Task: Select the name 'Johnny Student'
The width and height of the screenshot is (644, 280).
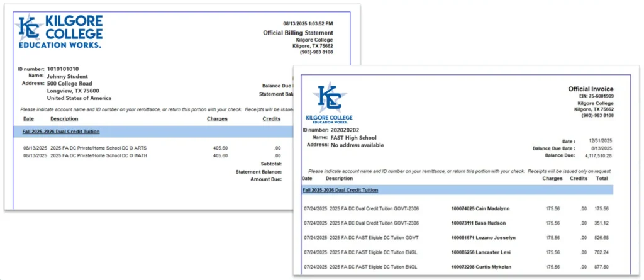Action: 67,76
